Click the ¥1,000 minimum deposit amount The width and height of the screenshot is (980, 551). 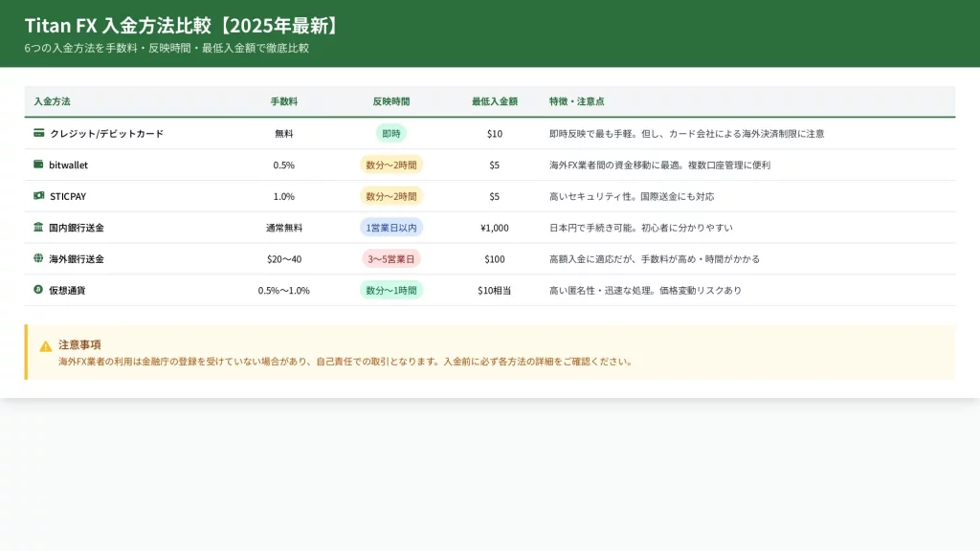coord(494,228)
